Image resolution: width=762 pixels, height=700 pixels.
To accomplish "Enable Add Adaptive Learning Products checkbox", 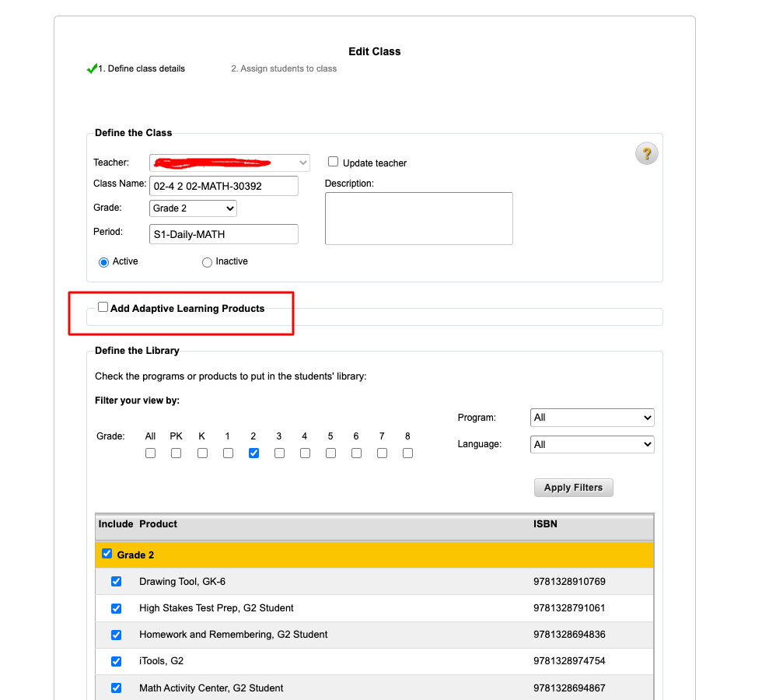I will coord(103,307).
